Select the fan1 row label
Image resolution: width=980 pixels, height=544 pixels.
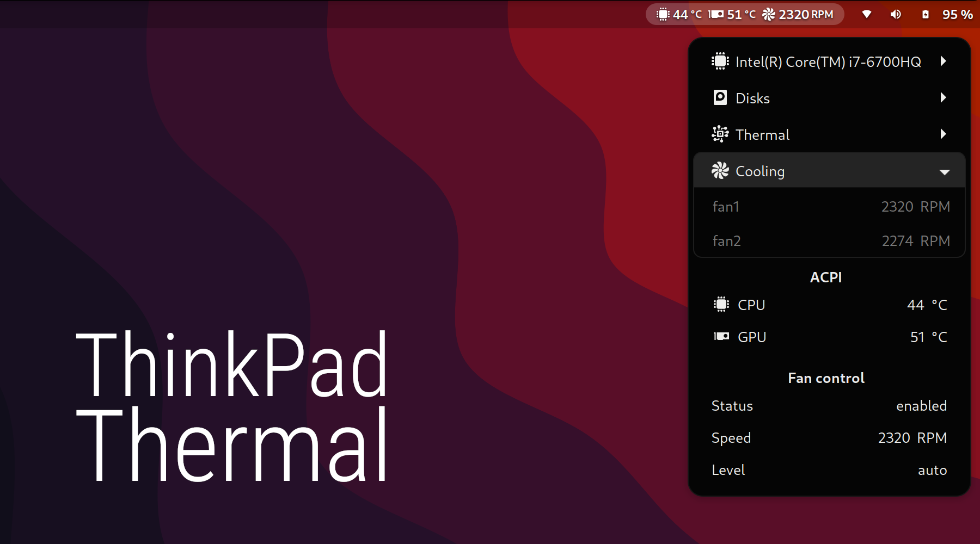coord(726,207)
